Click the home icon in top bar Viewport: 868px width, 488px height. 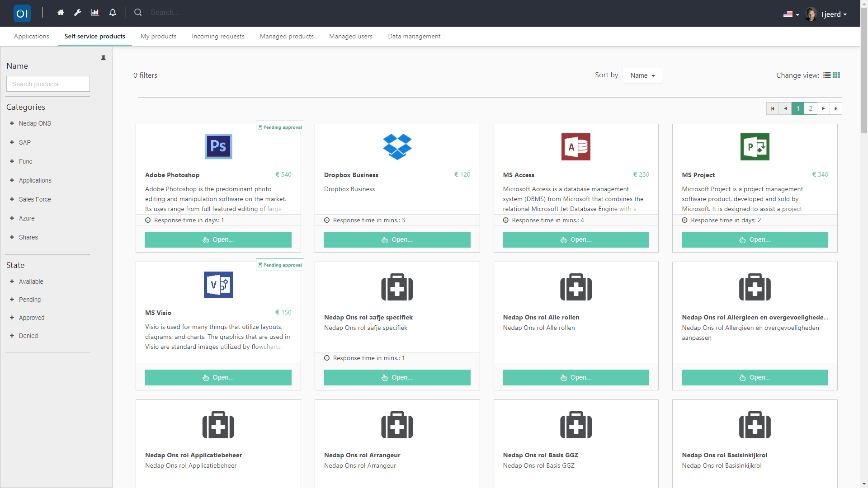pyautogui.click(x=61, y=13)
